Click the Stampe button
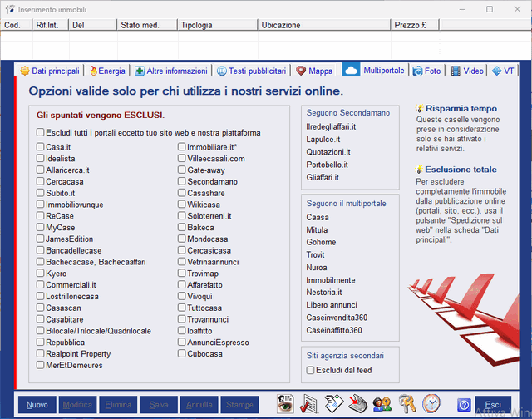This screenshot has width=532, height=419. (x=239, y=404)
